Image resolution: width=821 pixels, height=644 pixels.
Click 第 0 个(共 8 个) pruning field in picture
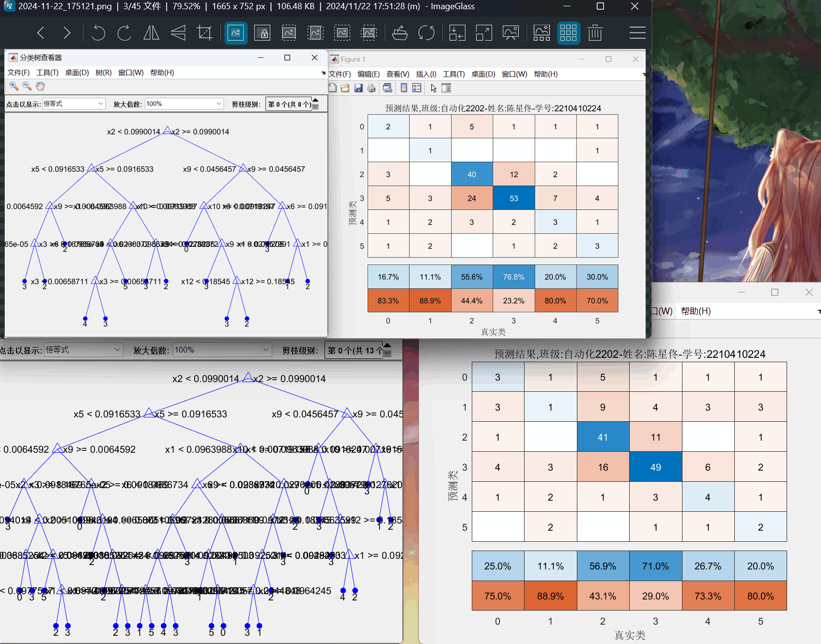point(289,104)
